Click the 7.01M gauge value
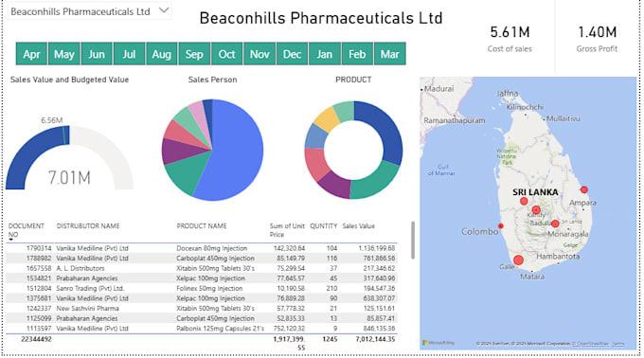Screen dimensions: 644x358 point(69,178)
